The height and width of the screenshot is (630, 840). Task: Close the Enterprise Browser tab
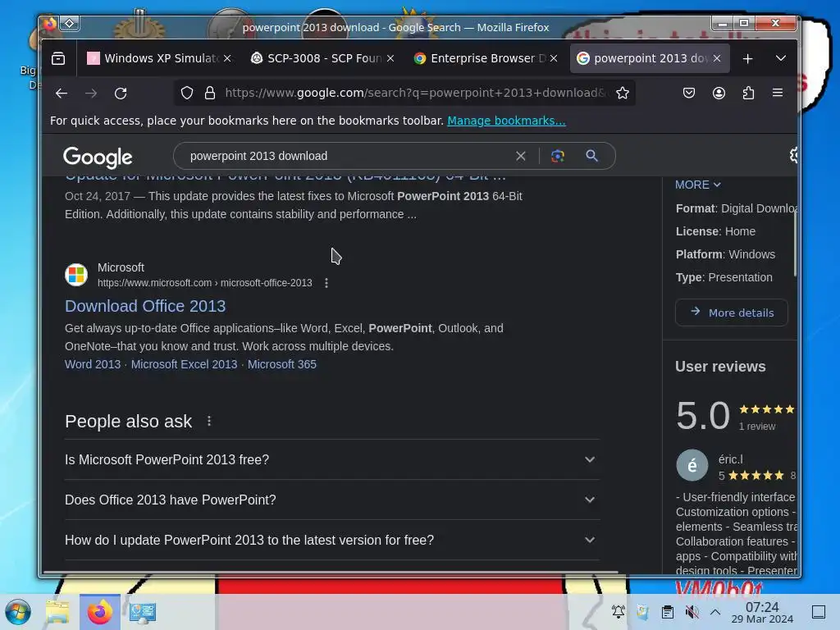554,58
